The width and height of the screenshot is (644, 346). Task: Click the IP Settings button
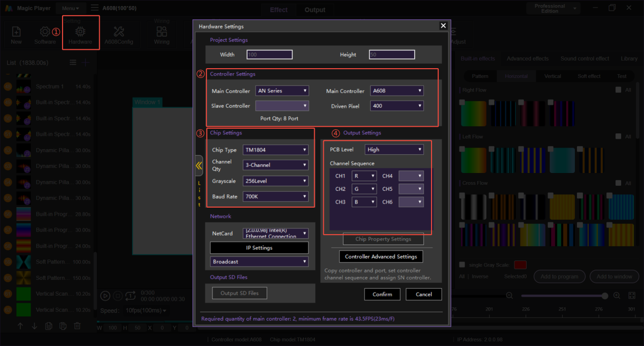pyautogui.click(x=259, y=248)
